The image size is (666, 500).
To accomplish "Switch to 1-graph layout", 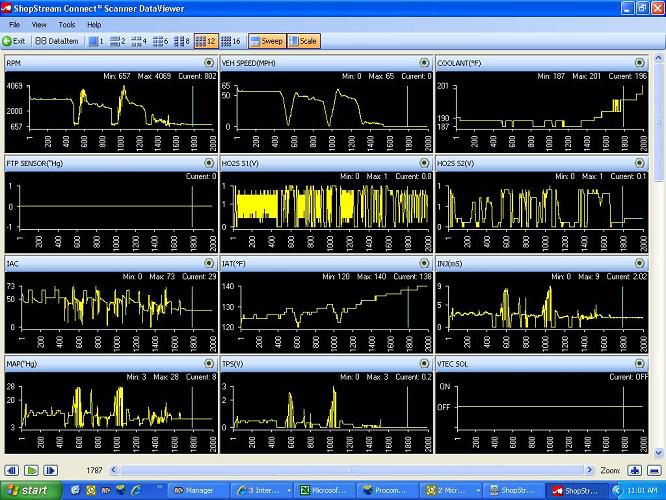I will click(x=96, y=41).
